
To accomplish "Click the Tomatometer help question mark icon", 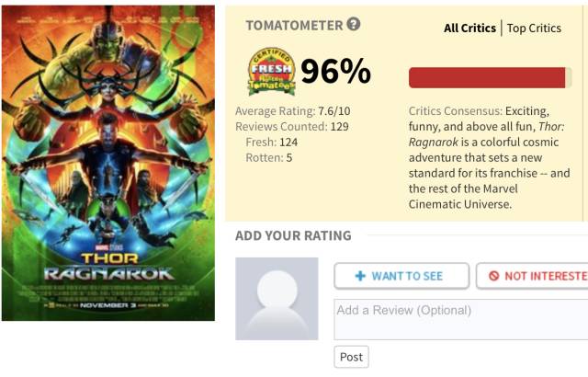I will (x=354, y=26).
